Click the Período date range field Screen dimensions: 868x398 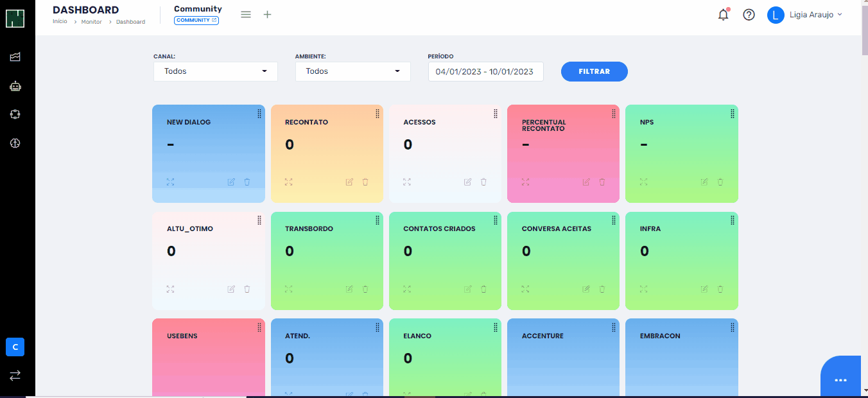[485, 72]
